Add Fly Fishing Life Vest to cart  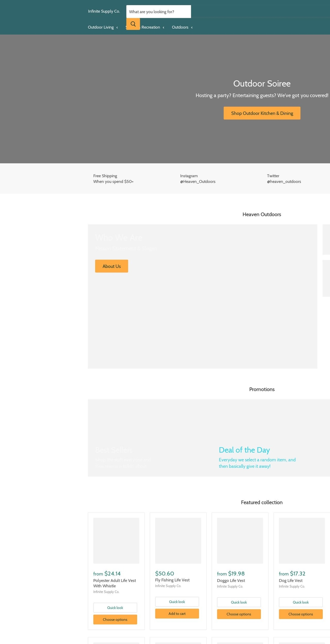177,614
